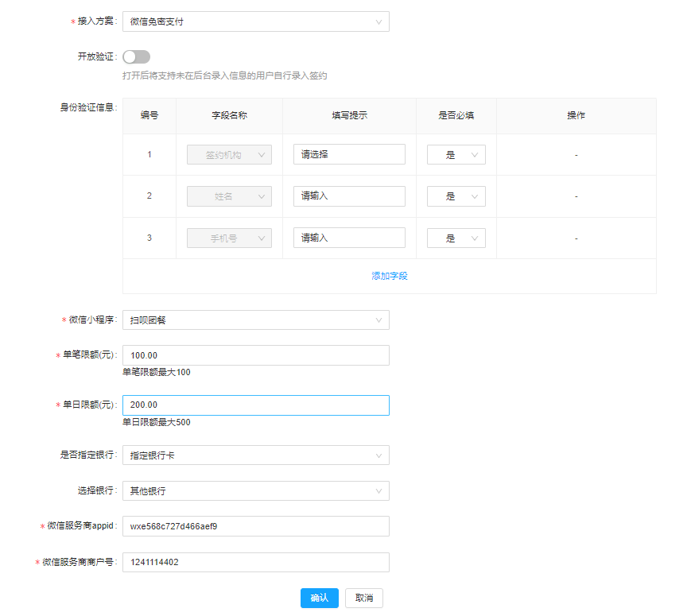Click the 是否必填 column header
Viewport: 691px width, 616px height.
coord(456,115)
